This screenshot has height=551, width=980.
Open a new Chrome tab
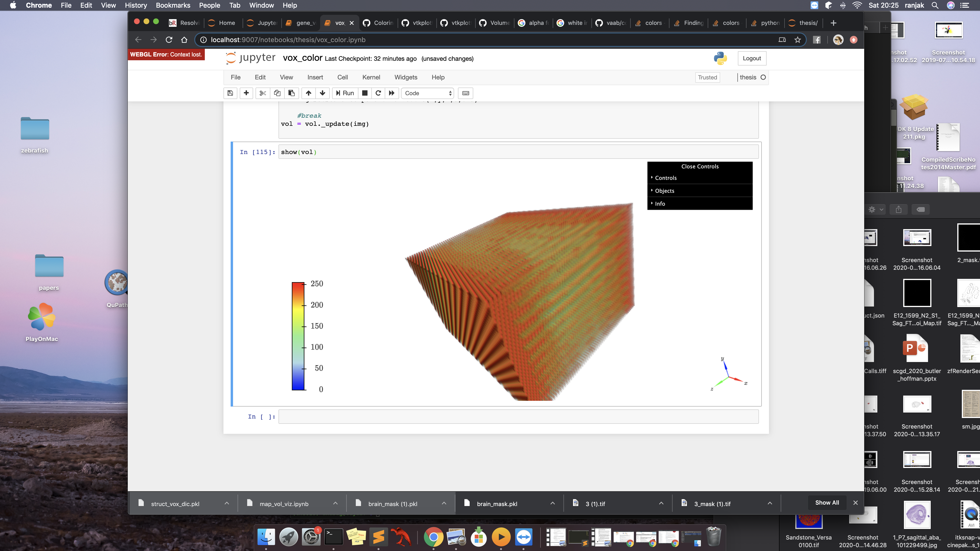click(833, 23)
